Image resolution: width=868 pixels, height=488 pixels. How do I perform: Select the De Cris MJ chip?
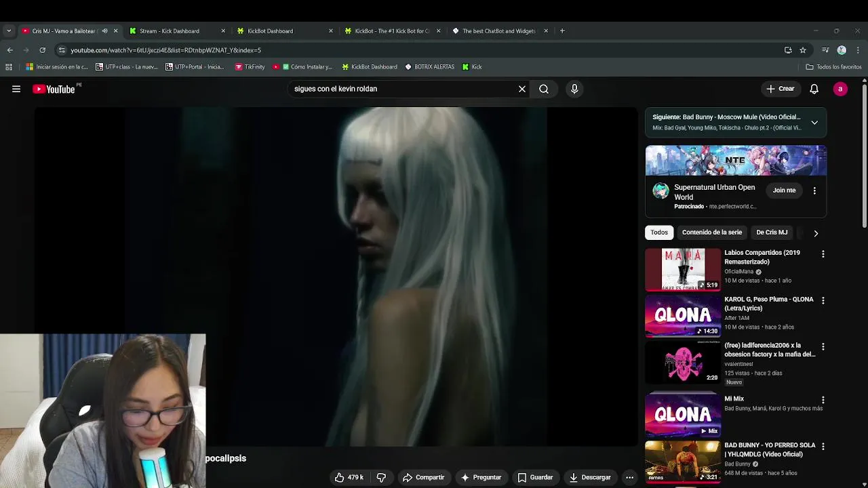(x=772, y=232)
